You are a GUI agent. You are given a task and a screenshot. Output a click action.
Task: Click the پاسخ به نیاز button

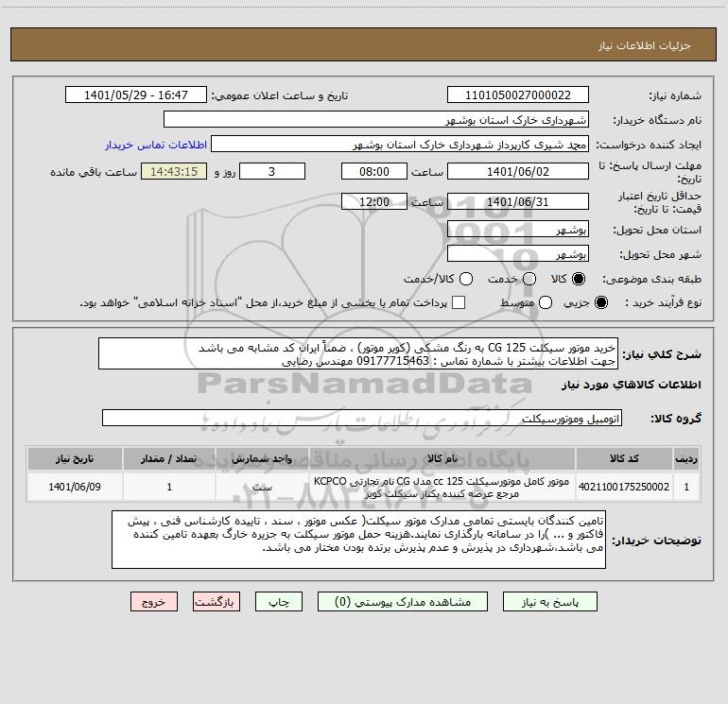point(550,602)
